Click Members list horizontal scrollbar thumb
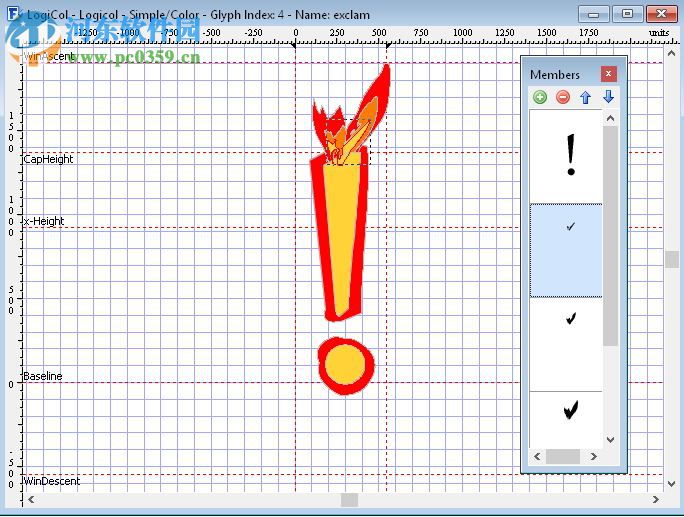 coord(563,456)
